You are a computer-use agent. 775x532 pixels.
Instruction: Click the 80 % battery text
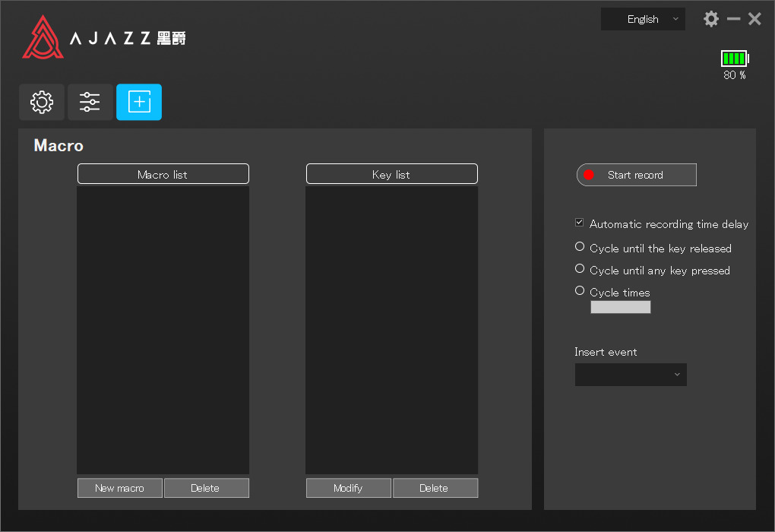click(735, 75)
